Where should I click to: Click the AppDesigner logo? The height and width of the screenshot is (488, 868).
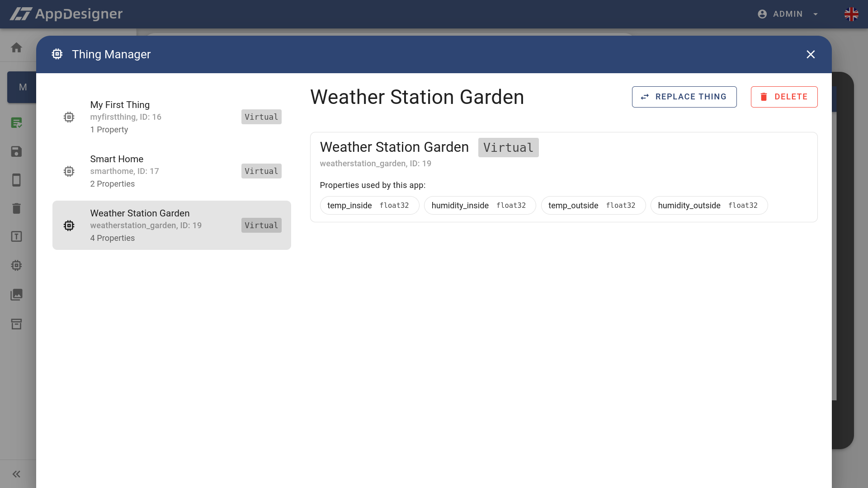pos(66,14)
